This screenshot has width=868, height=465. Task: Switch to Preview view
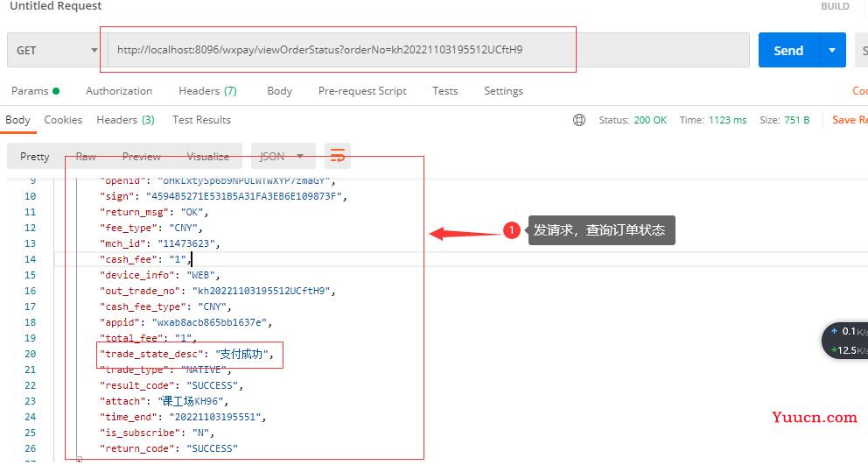(142, 156)
